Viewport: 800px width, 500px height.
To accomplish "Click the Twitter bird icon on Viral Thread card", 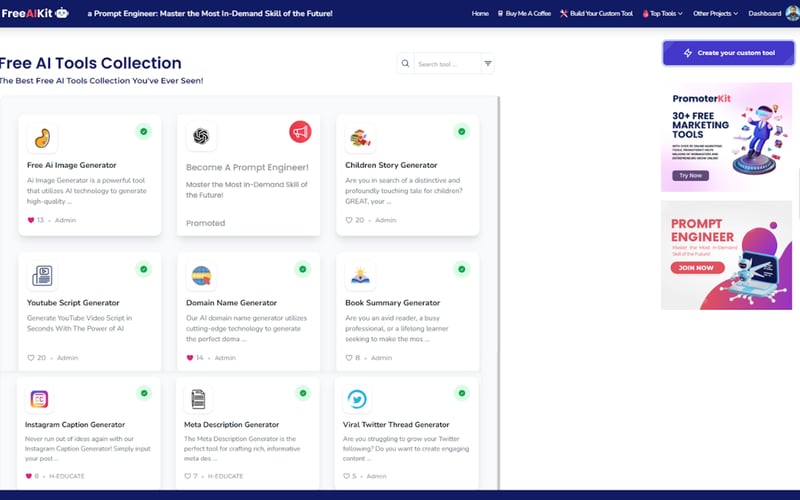I will (357, 399).
